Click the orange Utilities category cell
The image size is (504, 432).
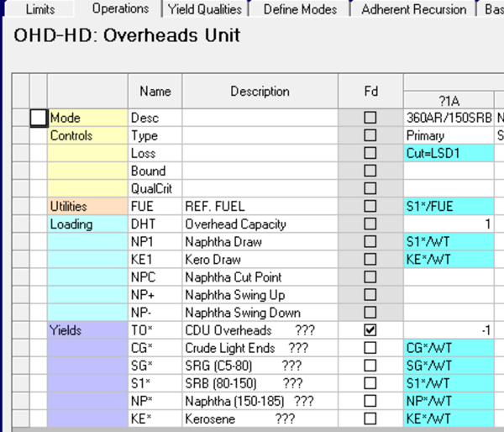click(87, 207)
